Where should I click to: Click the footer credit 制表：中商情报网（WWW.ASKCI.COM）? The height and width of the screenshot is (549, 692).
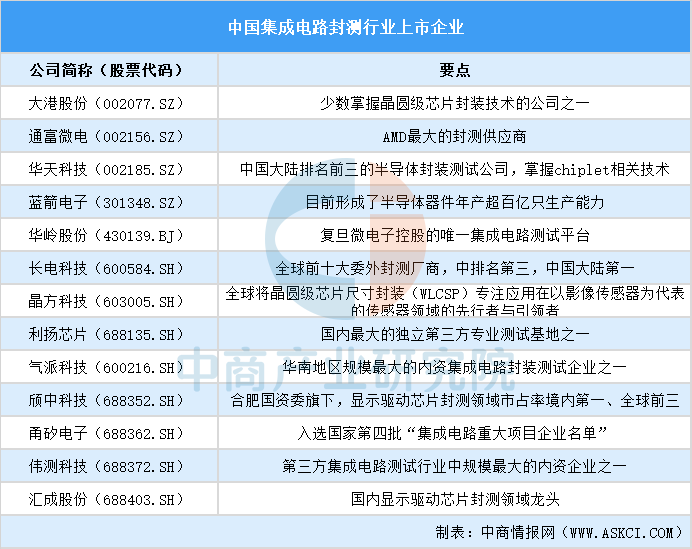coord(560,533)
